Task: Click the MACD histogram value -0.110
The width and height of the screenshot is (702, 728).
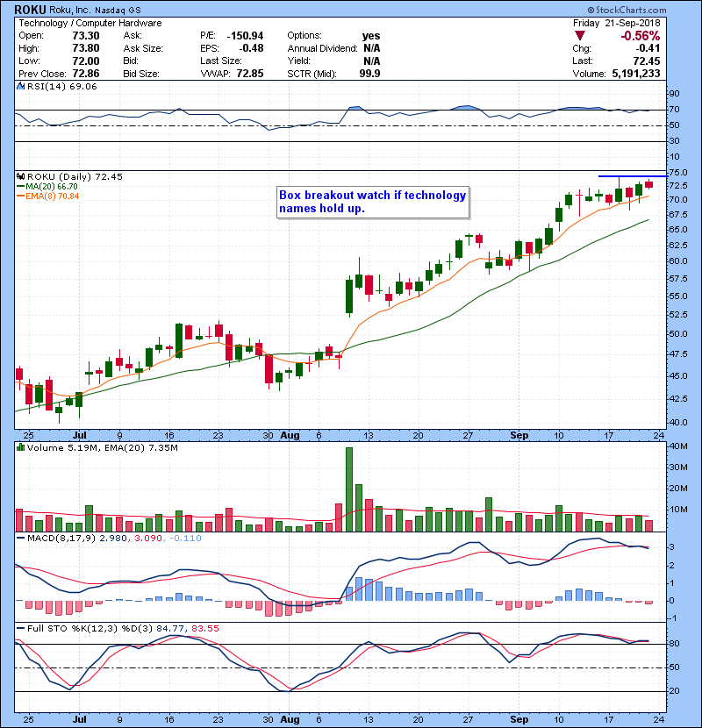Action: [185, 539]
